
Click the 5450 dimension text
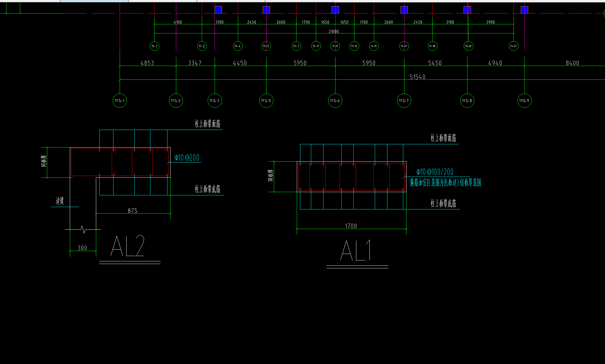point(435,63)
